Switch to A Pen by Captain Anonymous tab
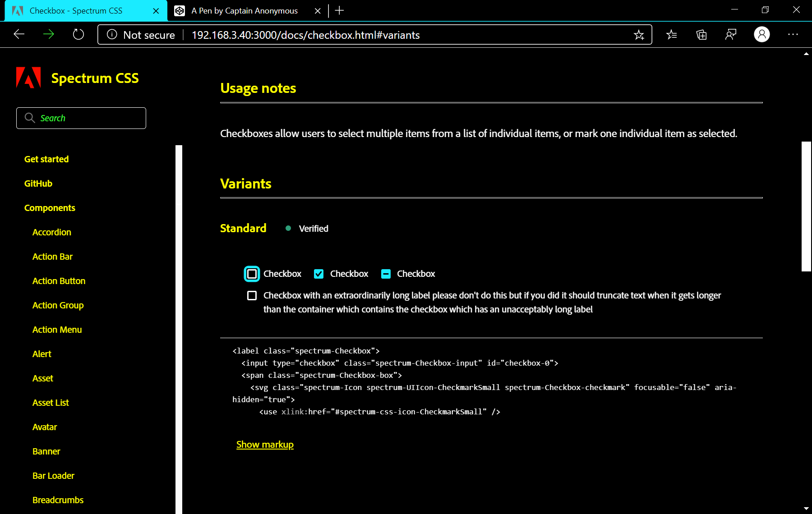Image resolution: width=812 pixels, height=514 pixels. coord(248,10)
